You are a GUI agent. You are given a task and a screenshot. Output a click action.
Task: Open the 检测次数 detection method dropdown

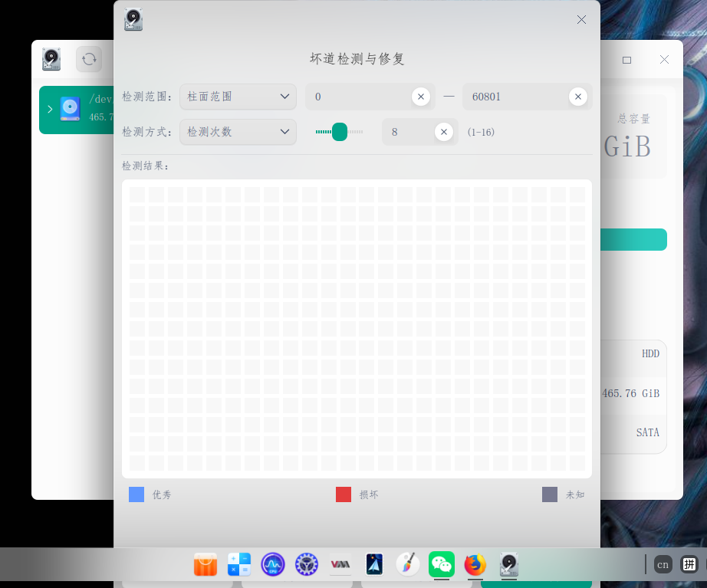(x=238, y=132)
